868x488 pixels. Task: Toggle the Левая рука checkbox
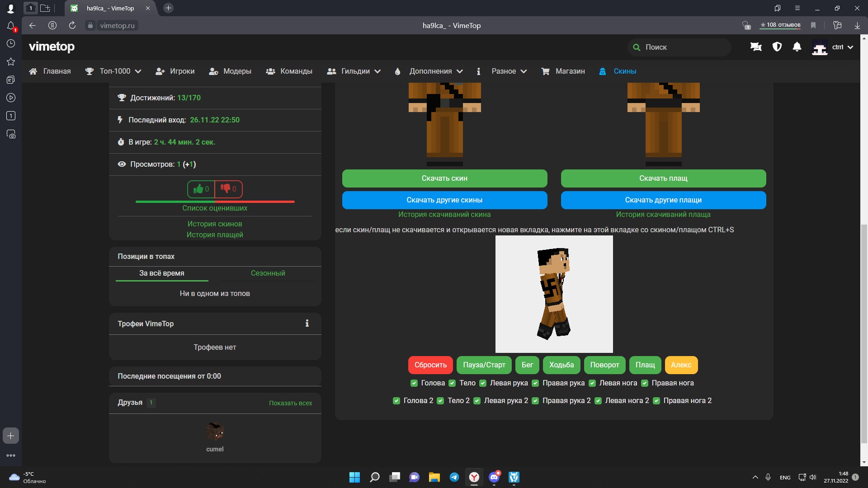click(483, 383)
